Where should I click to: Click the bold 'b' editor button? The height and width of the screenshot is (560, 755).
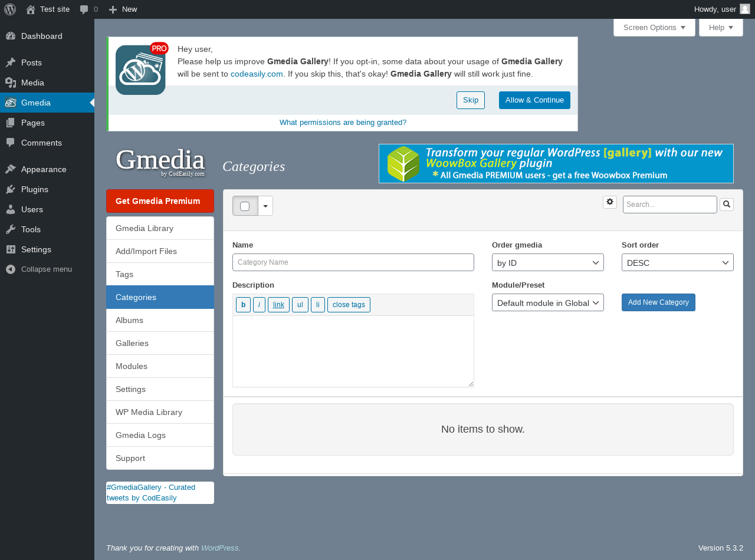(x=243, y=305)
